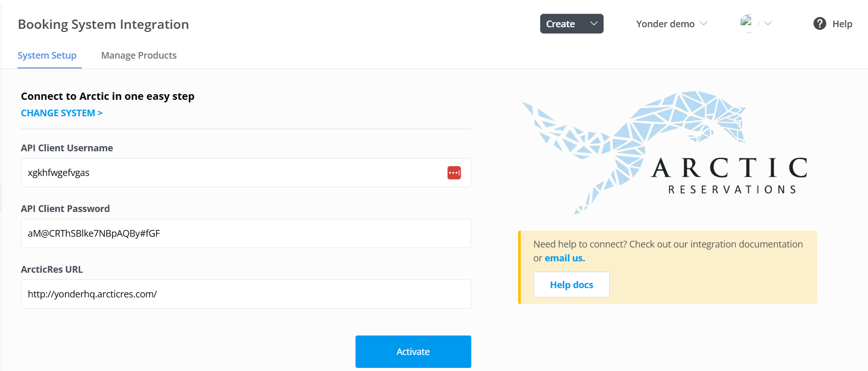Open the Yonder demo account dropdown
This screenshot has height=371, width=868.
[671, 24]
